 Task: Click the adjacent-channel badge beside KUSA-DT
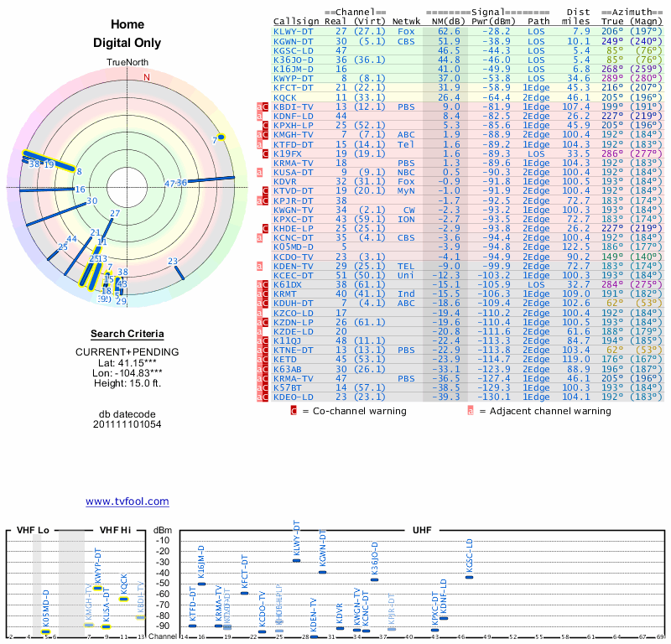[259, 173]
